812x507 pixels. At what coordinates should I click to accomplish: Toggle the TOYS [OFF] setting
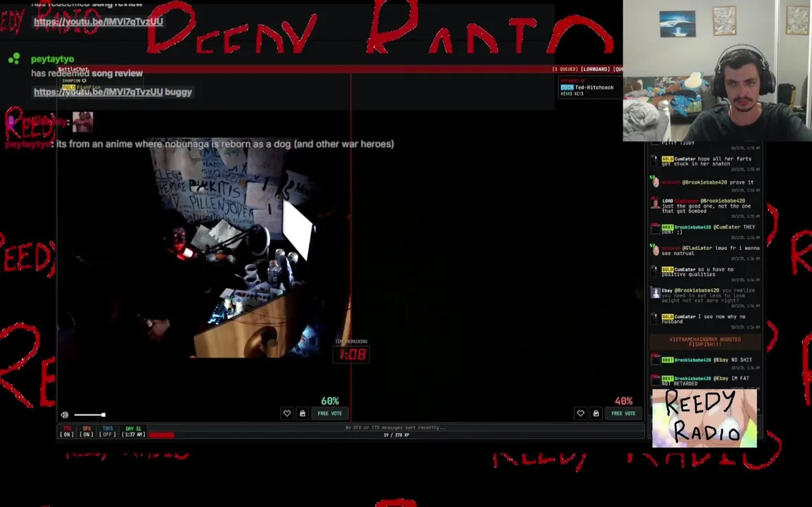coord(107,432)
